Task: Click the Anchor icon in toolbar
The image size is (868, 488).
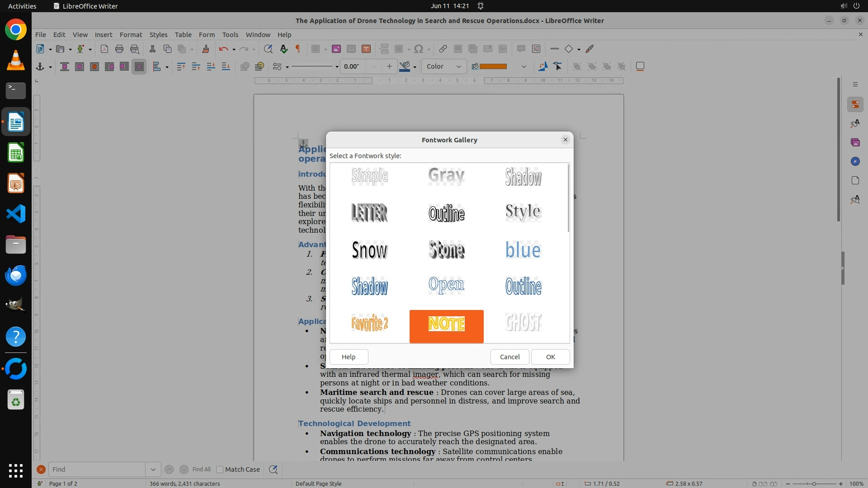Action: tap(40, 67)
